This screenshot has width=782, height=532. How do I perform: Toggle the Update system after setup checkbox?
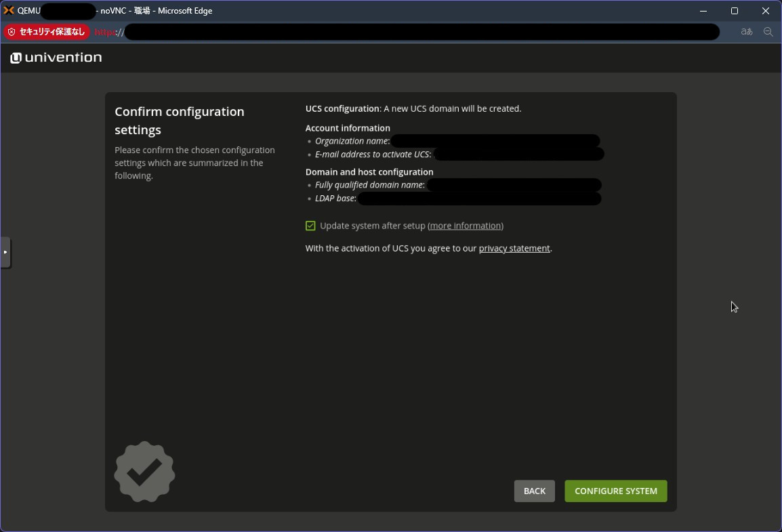[x=310, y=226]
